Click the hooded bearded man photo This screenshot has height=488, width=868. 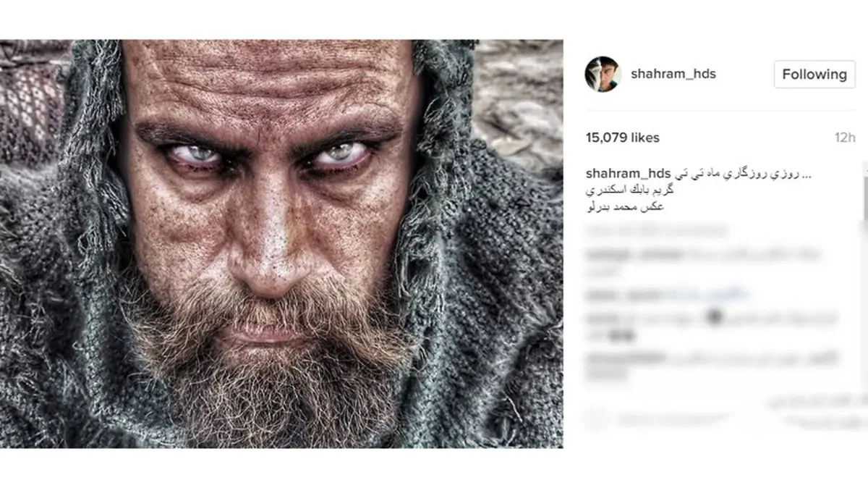click(x=281, y=243)
